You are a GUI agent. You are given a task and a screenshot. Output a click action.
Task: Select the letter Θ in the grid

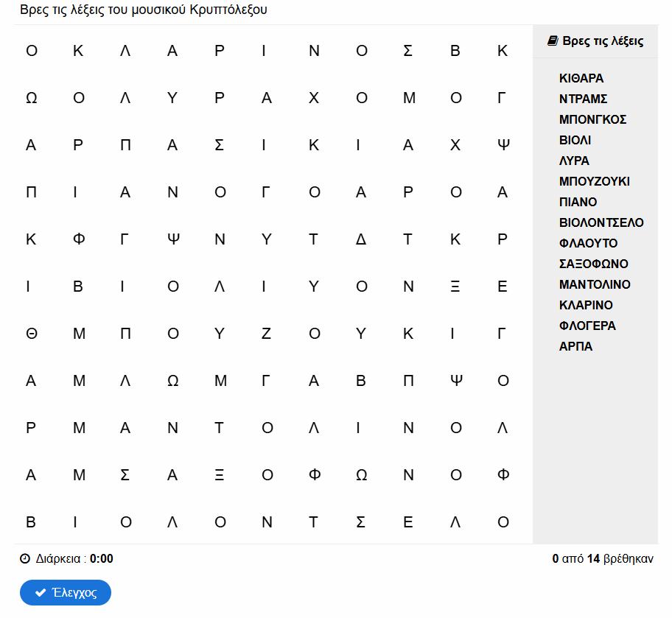(31, 334)
